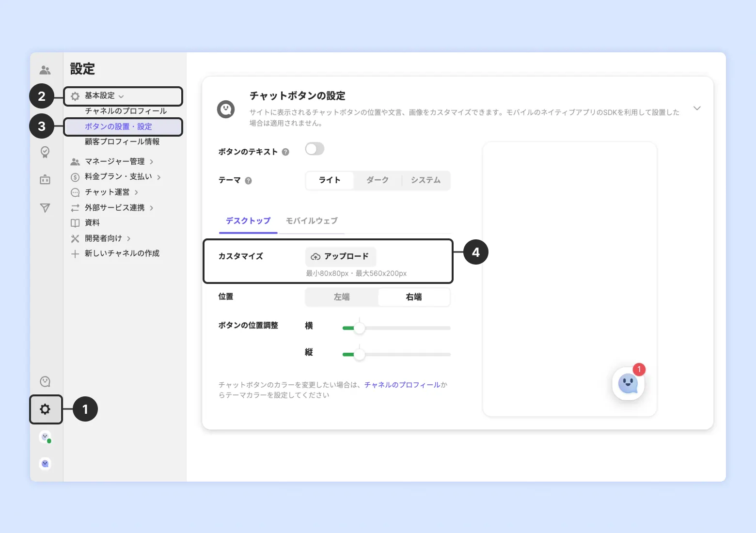Collapse the チャットボタンの設定 panel with its chevron

pos(697,108)
